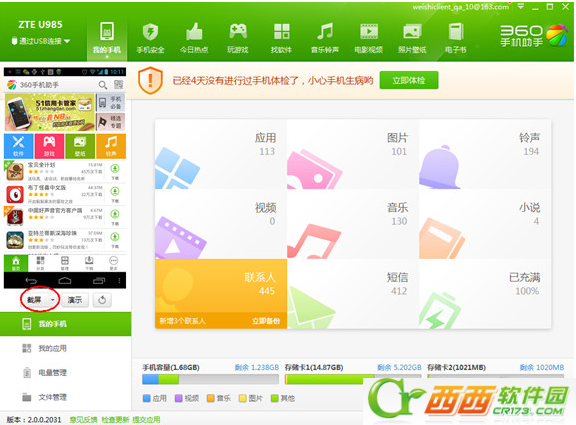The width and height of the screenshot is (576, 425).
Task: Open the 我的手机 top tab
Action: (x=107, y=39)
